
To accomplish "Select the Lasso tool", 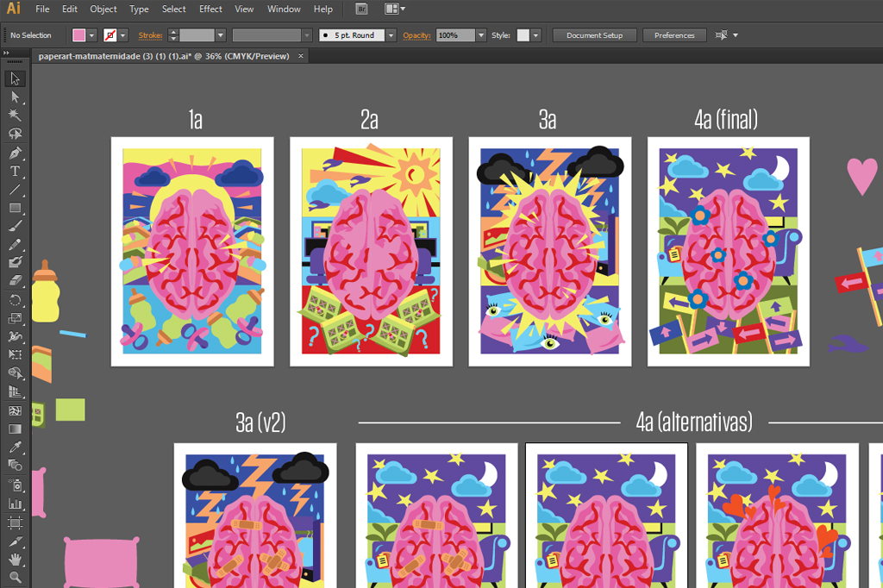I will tap(16, 134).
